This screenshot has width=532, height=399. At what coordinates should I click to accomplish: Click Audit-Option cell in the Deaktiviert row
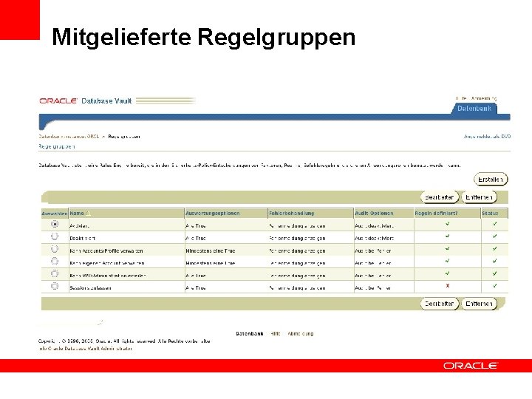pyautogui.click(x=374, y=239)
